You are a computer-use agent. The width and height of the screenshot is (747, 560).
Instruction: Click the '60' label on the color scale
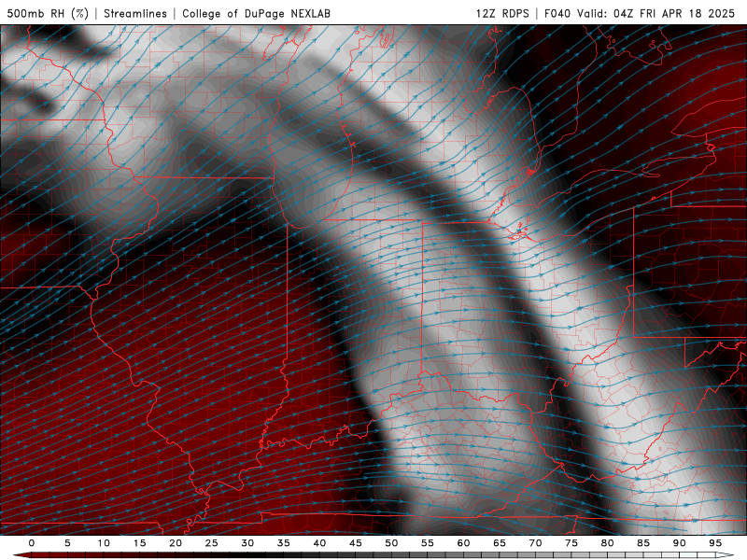(x=463, y=543)
